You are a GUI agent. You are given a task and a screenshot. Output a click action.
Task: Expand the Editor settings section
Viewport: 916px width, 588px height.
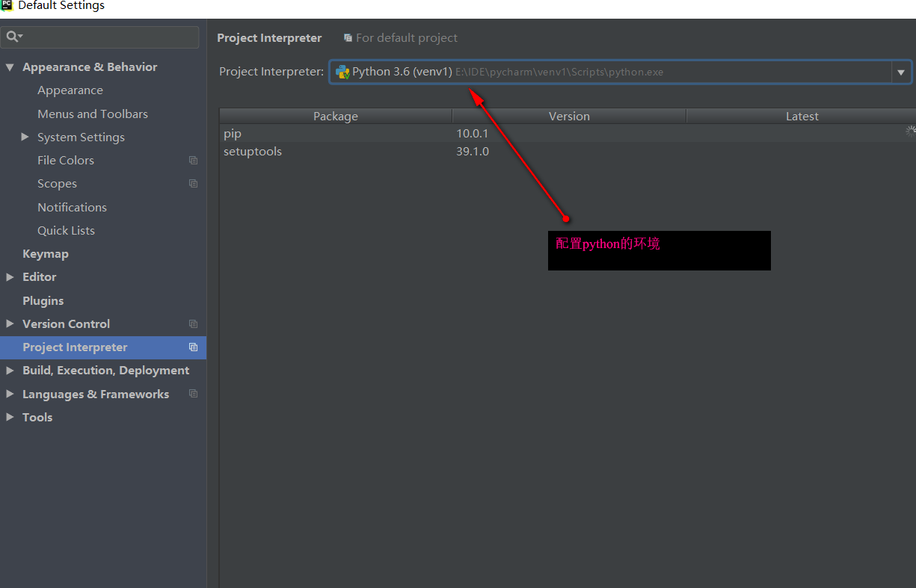10,277
